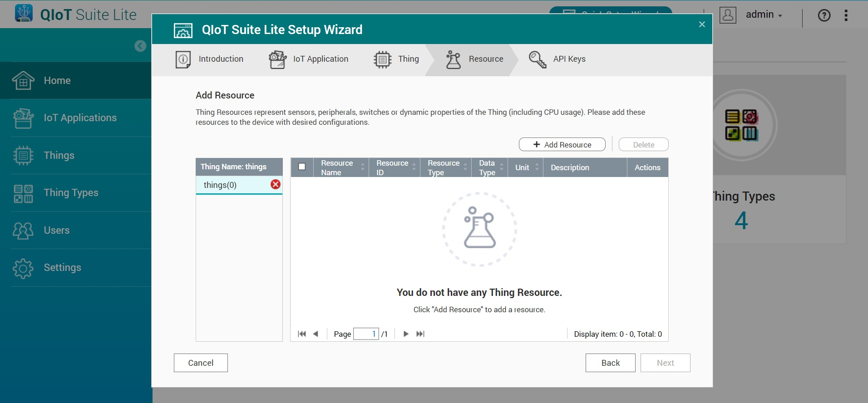
Task: Jump to first page arrow icon
Action: 302,334
